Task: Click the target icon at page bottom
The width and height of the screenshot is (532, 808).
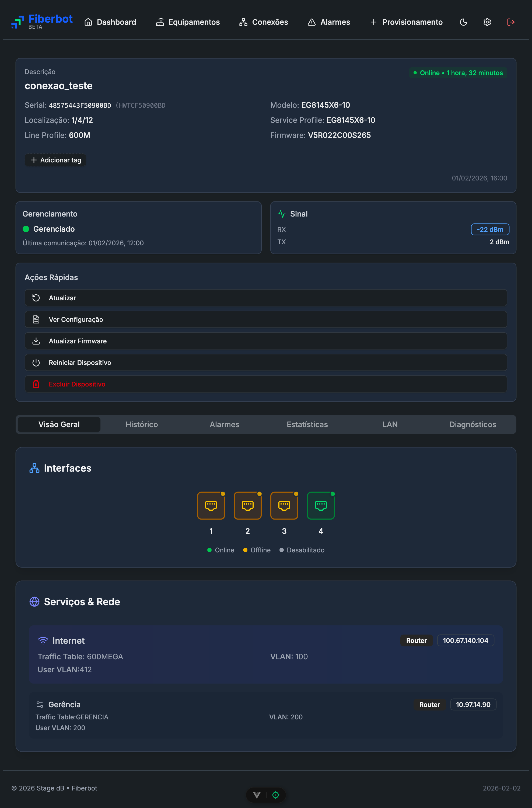Action: [x=275, y=795]
